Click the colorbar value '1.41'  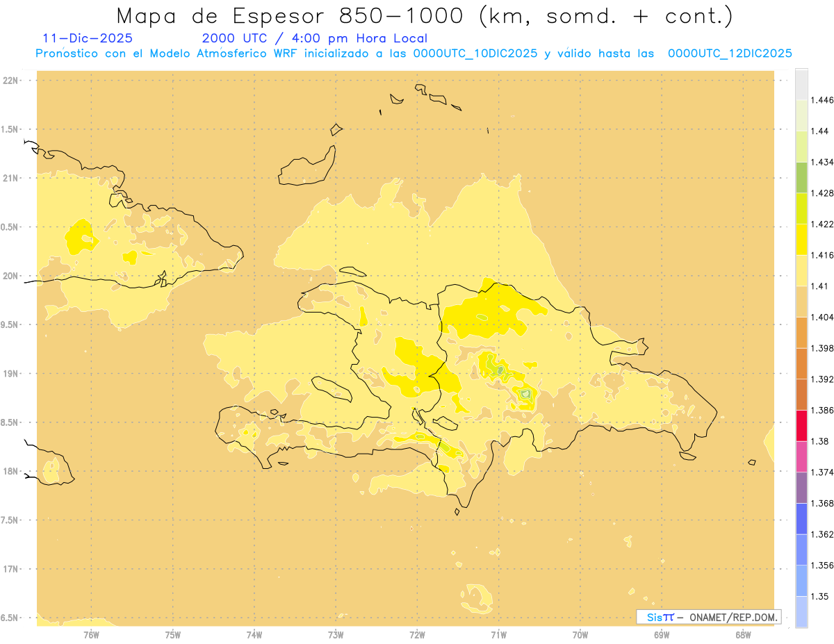click(x=821, y=286)
